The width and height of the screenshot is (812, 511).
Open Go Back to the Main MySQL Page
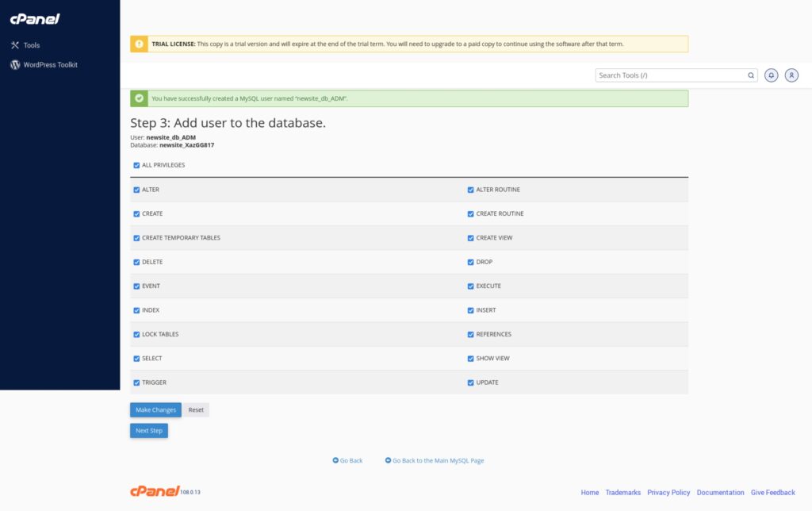pyautogui.click(x=439, y=460)
